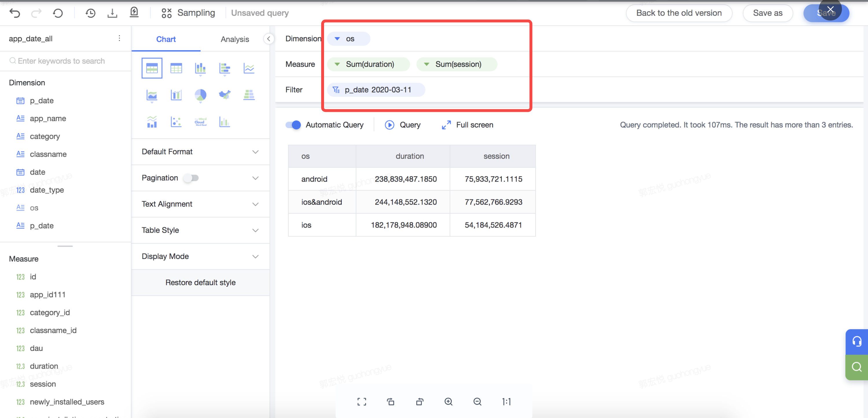Click the rotate-left canvas icon

point(391,402)
